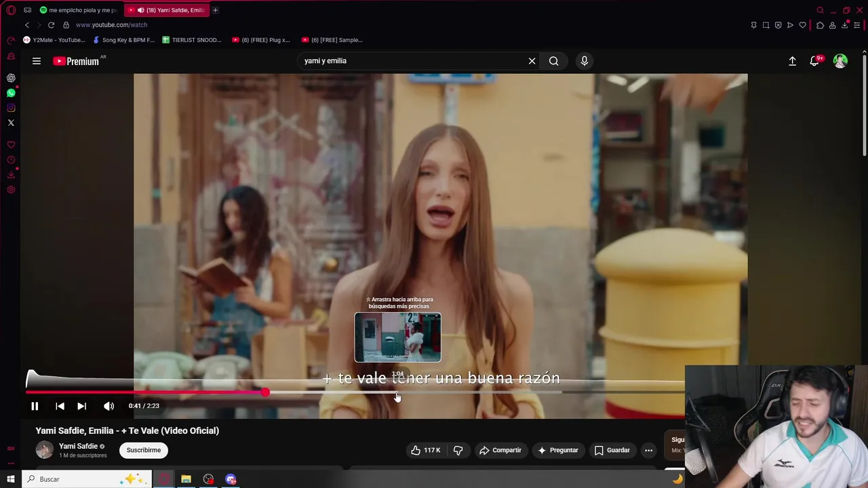Viewport: 868px width, 488px height.
Task: Open the Y2Mate bookmark
Action: tap(54, 40)
